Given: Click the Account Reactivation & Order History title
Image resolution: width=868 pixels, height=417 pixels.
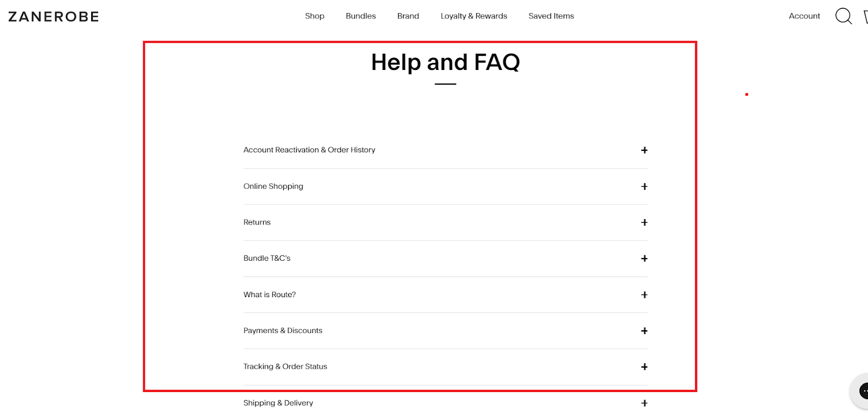Looking at the screenshot, I should (x=309, y=150).
